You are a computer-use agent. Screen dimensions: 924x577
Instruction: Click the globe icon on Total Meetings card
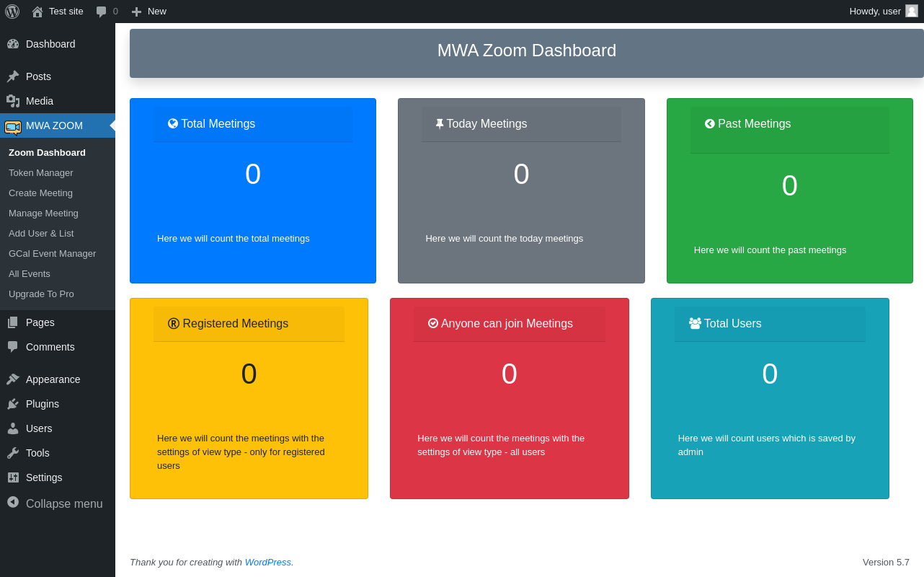173,123
